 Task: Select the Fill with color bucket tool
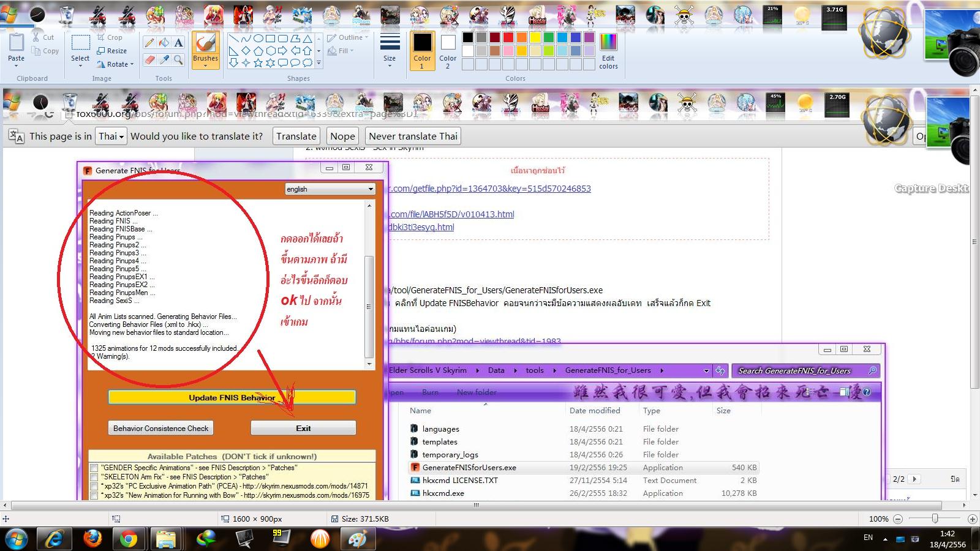pyautogui.click(x=164, y=42)
